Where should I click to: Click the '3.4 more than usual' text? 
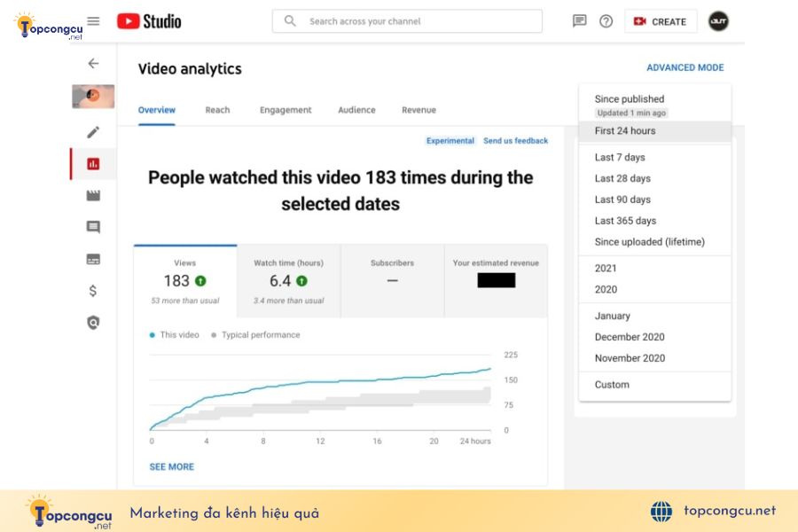[x=288, y=301]
